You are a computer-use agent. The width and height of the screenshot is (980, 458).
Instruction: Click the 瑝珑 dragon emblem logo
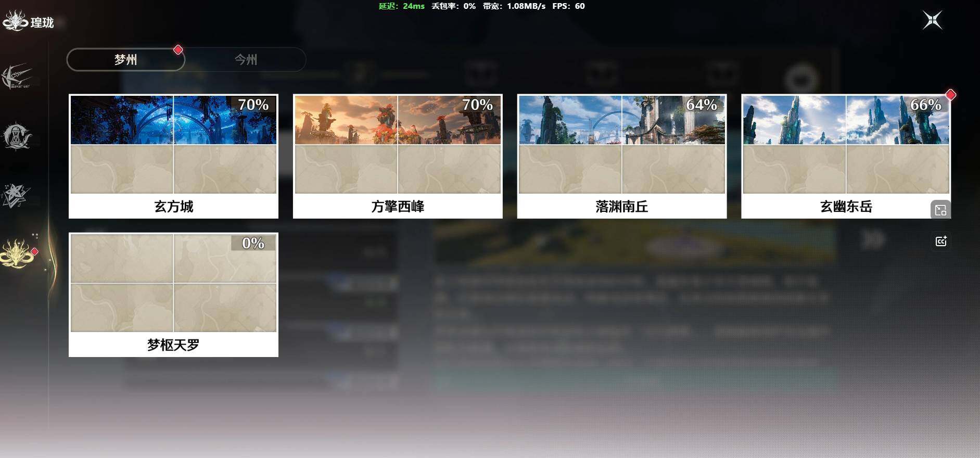[x=15, y=21]
